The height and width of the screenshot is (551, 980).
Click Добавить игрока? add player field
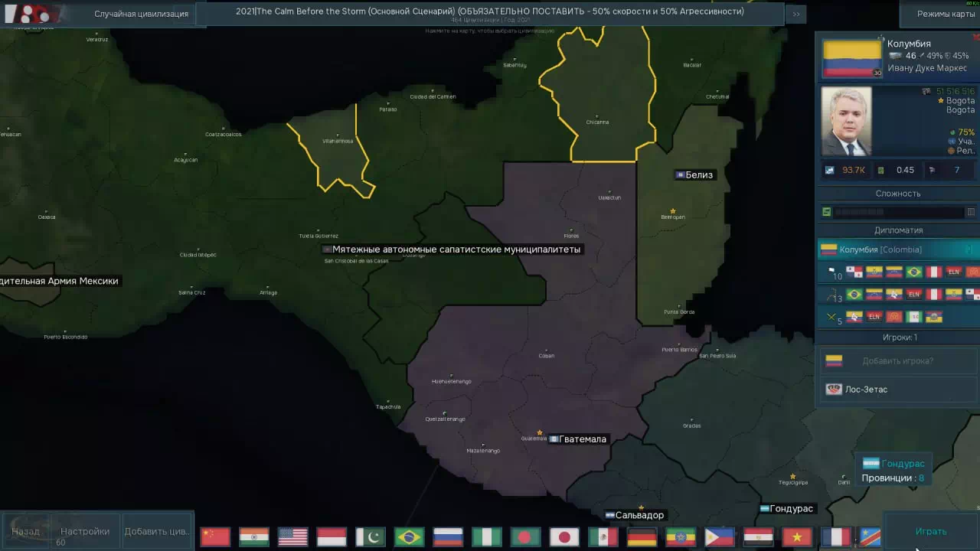coord(897,361)
